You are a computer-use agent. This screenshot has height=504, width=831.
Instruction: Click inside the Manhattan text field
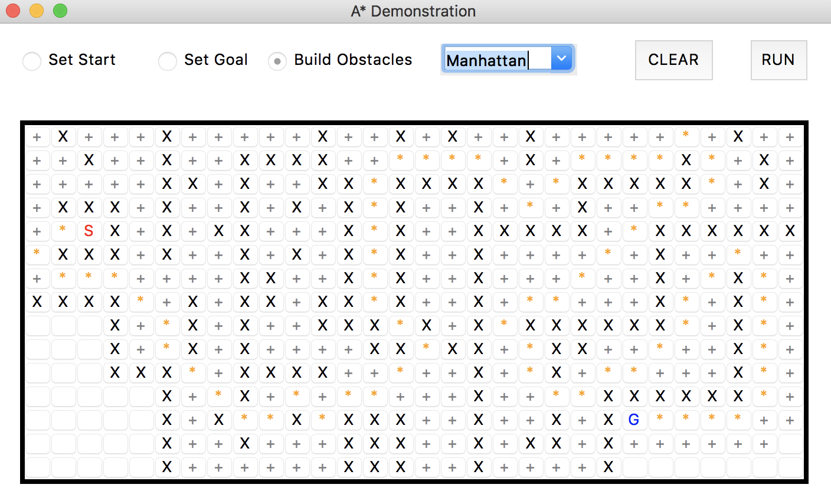(x=496, y=58)
